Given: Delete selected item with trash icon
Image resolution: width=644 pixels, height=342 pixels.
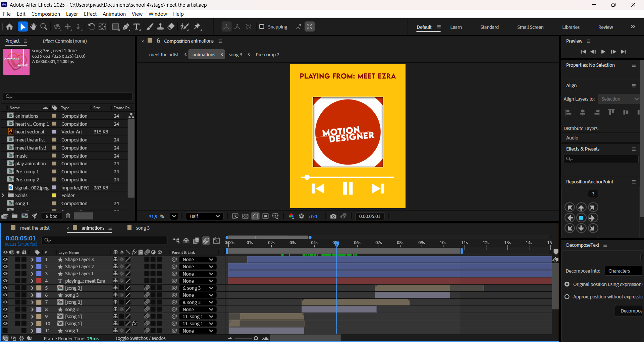Looking at the screenshot, I should [68, 216].
